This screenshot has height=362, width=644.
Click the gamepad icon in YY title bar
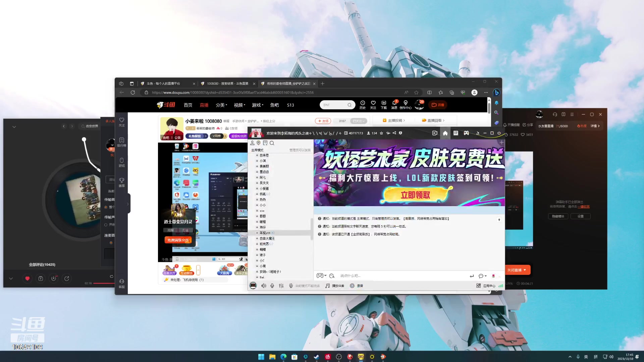466,133
